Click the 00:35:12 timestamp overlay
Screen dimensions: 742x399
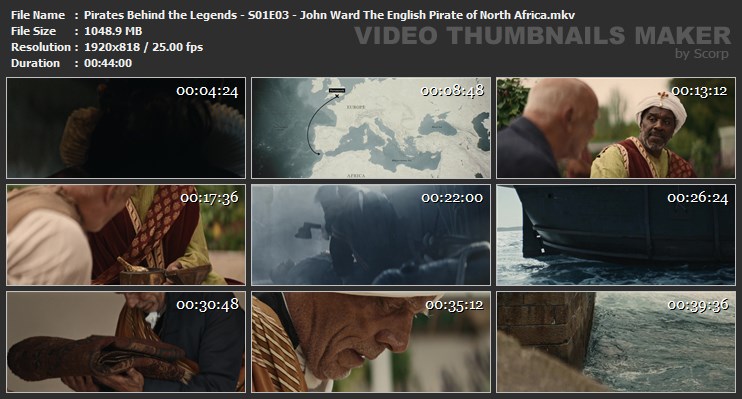454,305
